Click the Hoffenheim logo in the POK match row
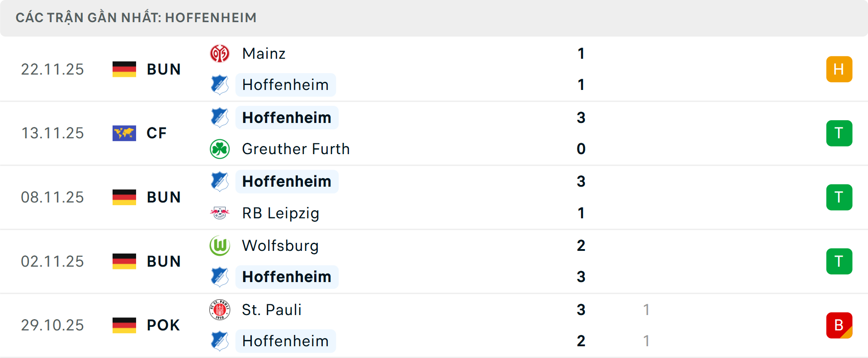The image size is (868, 358). point(220,341)
